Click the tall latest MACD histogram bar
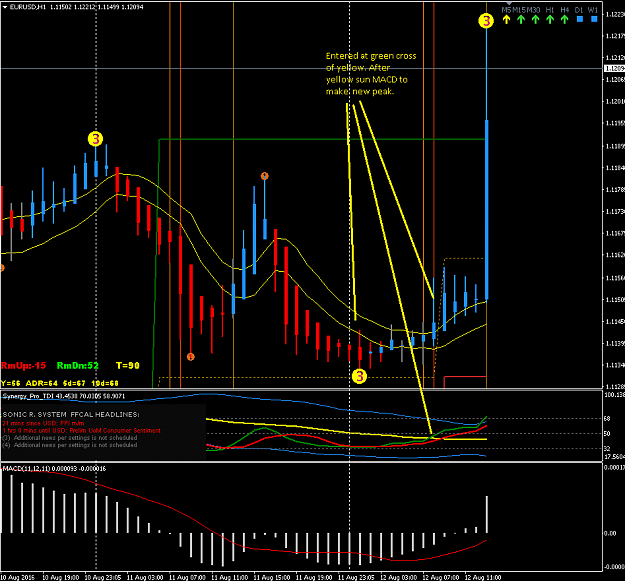This screenshot has width=625, height=581. (x=486, y=514)
